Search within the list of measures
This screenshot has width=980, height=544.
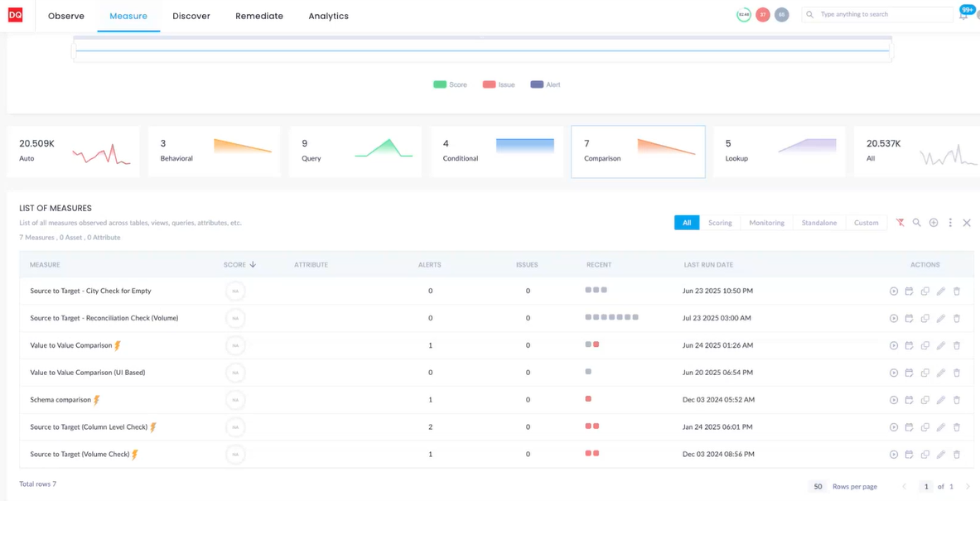[917, 223]
